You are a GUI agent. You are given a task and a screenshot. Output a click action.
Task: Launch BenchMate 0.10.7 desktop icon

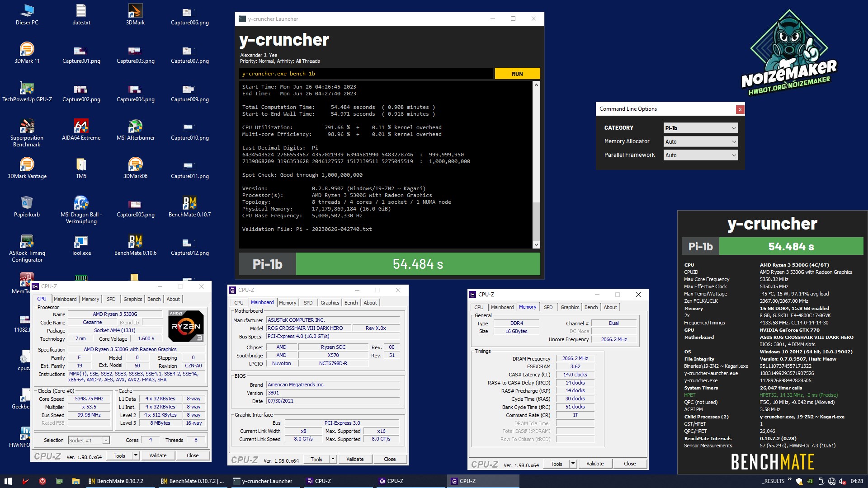point(190,206)
